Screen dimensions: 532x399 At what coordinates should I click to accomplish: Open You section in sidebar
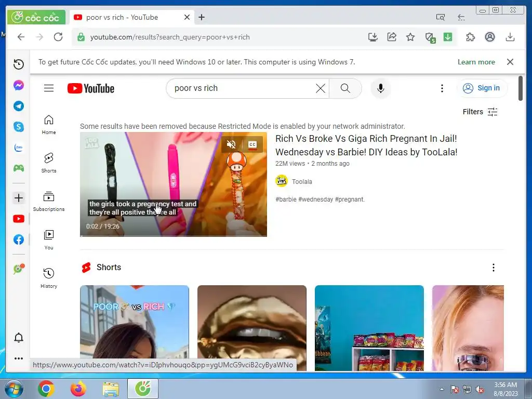49,240
